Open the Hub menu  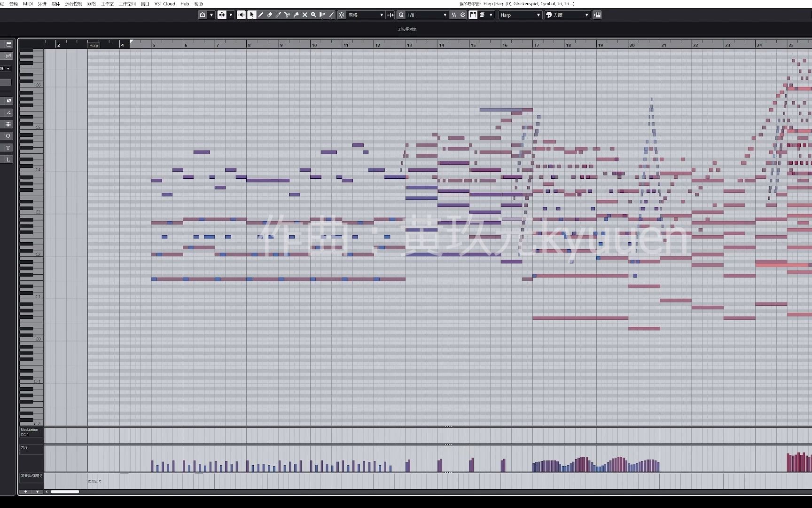pyautogui.click(x=185, y=4)
